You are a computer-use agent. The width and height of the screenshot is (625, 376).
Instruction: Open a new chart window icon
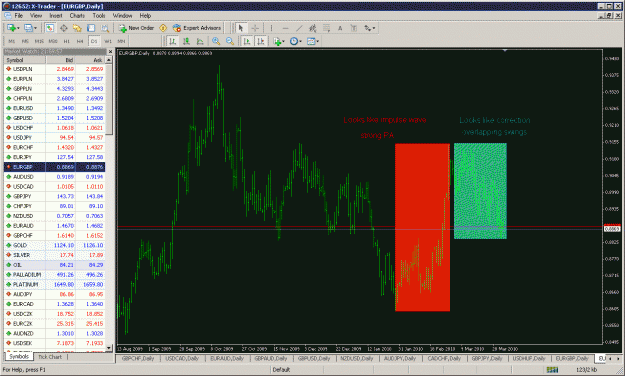click(x=11, y=28)
